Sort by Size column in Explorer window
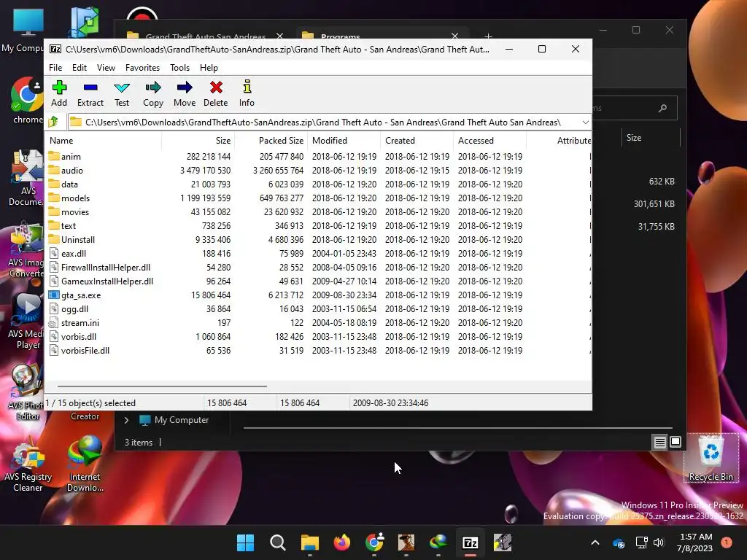This screenshot has width=747, height=560. pyautogui.click(x=651, y=138)
